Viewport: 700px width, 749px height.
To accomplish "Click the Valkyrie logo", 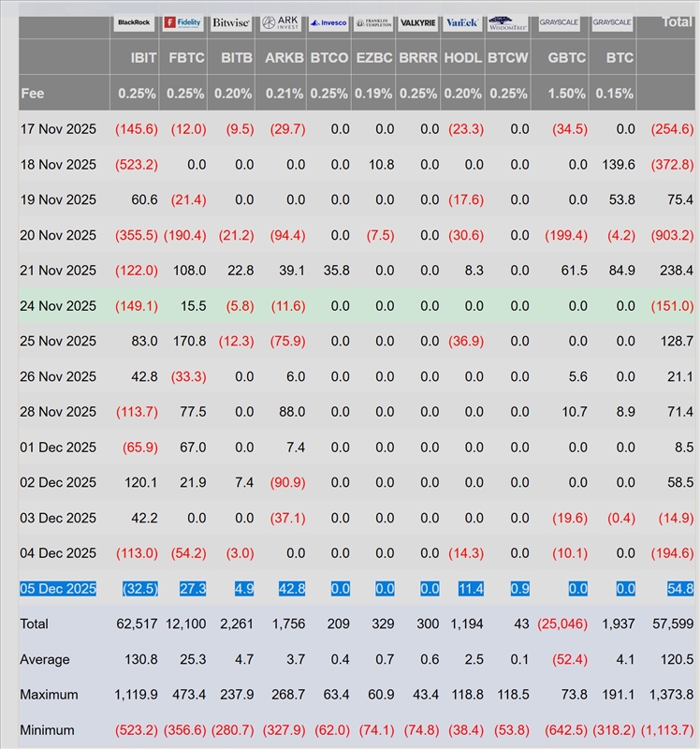I will point(417,22).
